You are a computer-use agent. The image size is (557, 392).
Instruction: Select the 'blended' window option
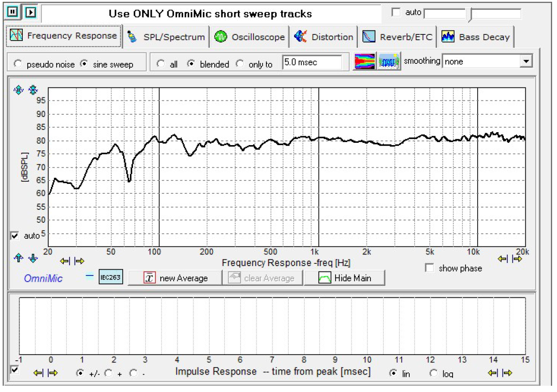[191, 64]
